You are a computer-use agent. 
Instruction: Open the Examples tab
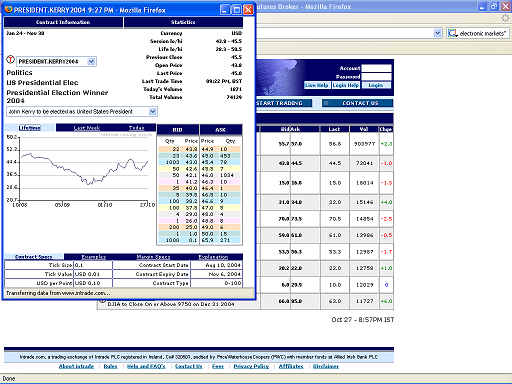tap(94, 257)
